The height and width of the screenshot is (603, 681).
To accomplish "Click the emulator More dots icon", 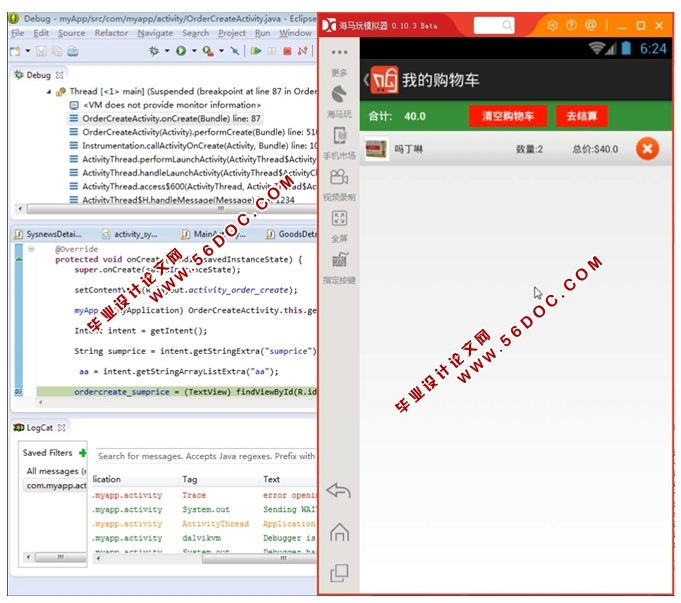I will point(339,52).
